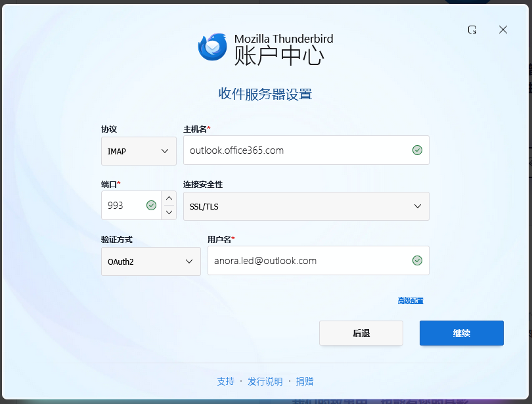Decrease the port number with the down arrow
The image size is (532, 404).
click(x=169, y=212)
